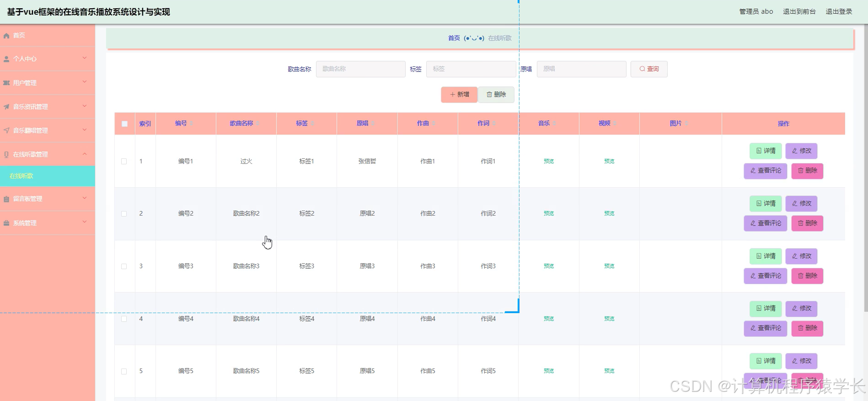Open 用户管理 menu label
This screenshot has width=868, height=401.
click(25, 83)
